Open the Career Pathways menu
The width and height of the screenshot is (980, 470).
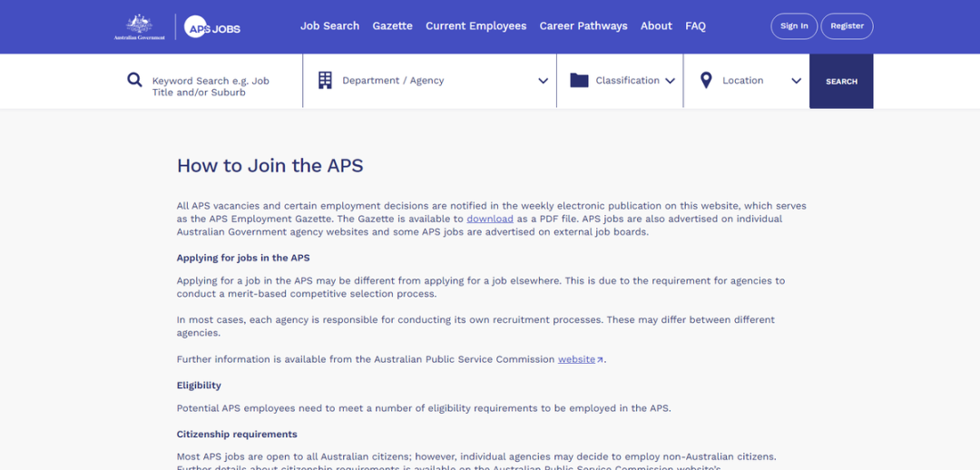[x=583, y=26]
